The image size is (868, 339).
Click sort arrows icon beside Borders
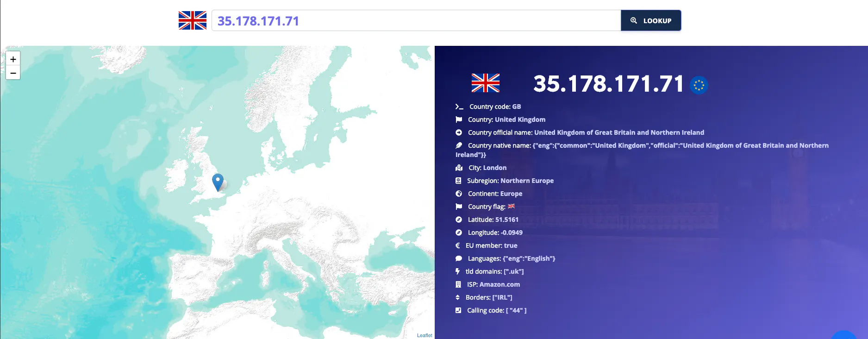tap(457, 297)
